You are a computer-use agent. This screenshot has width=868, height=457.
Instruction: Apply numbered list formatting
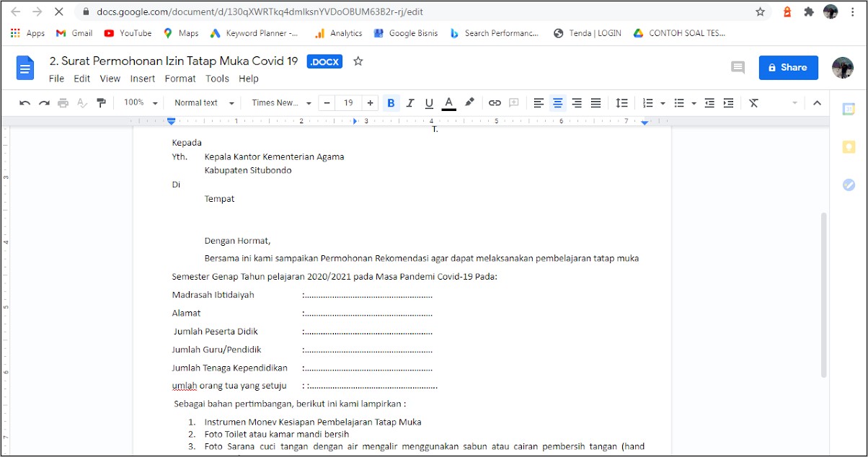647,103
